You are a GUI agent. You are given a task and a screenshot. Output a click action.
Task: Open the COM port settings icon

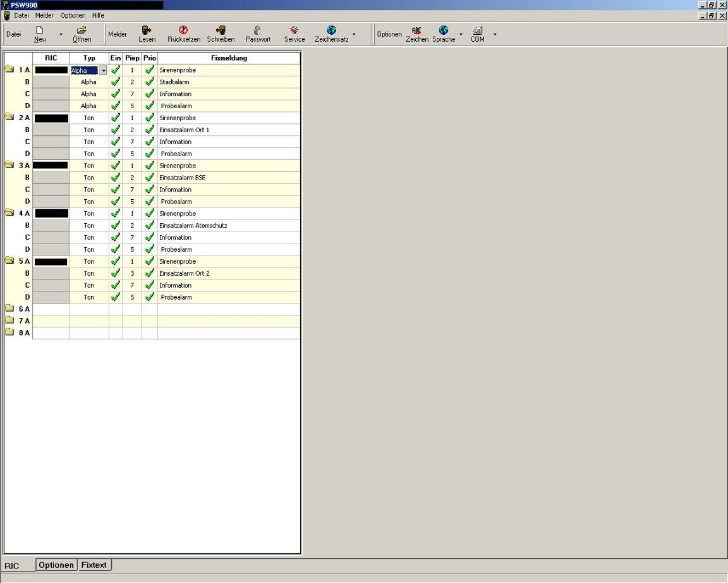click(478, 30)
